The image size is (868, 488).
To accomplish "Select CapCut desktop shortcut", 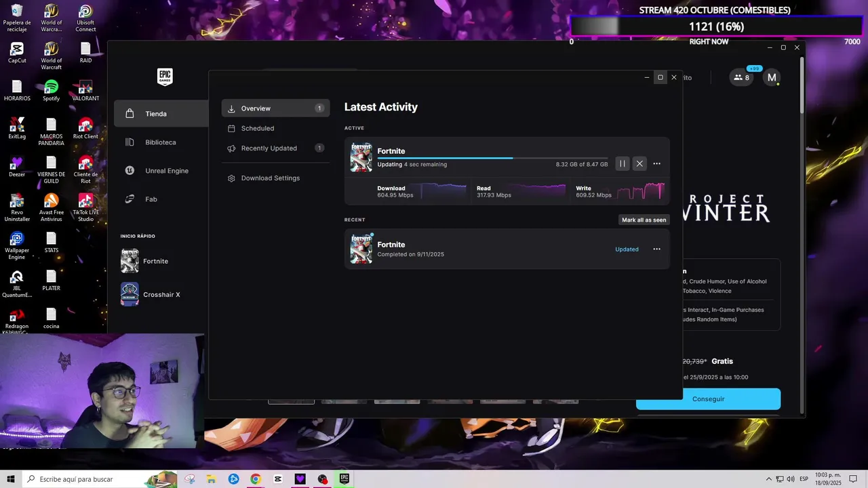I will [17, 53].
